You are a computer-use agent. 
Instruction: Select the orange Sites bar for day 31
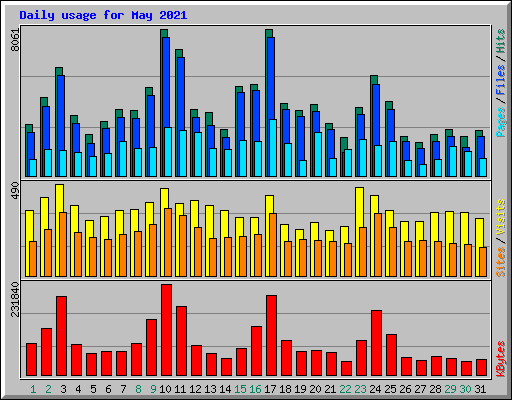click(483, 262)
